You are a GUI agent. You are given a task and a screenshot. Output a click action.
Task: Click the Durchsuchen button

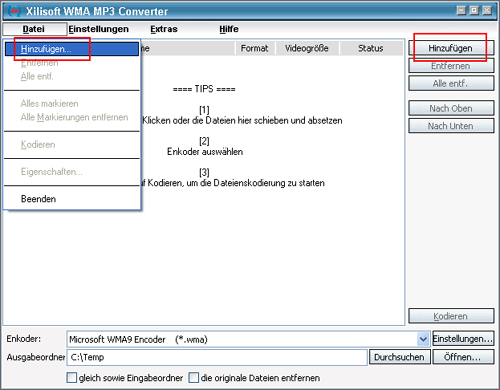click(399, 357)
